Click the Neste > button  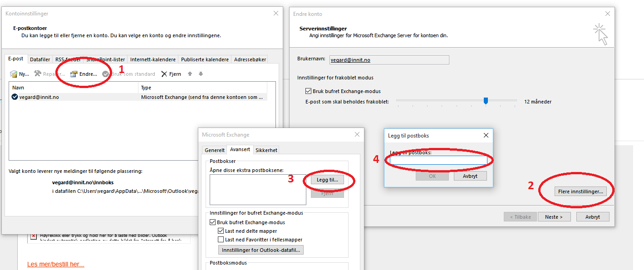[x=554, y=217]
